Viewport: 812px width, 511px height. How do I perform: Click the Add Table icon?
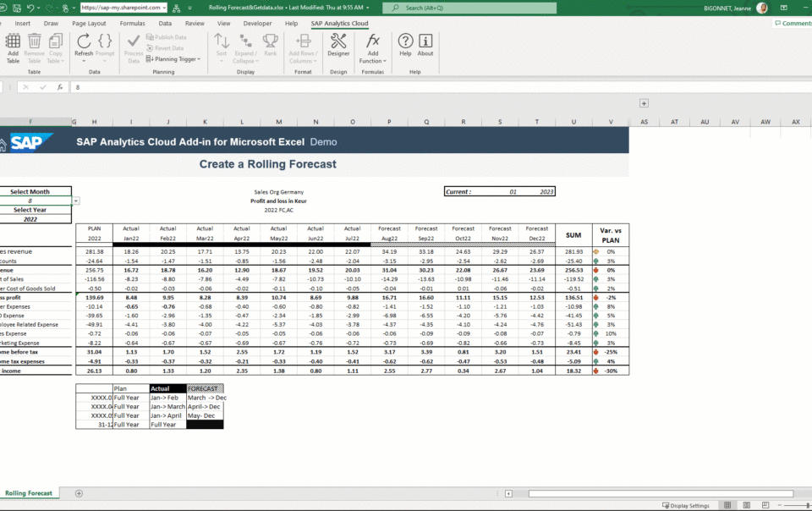[13, 41]
